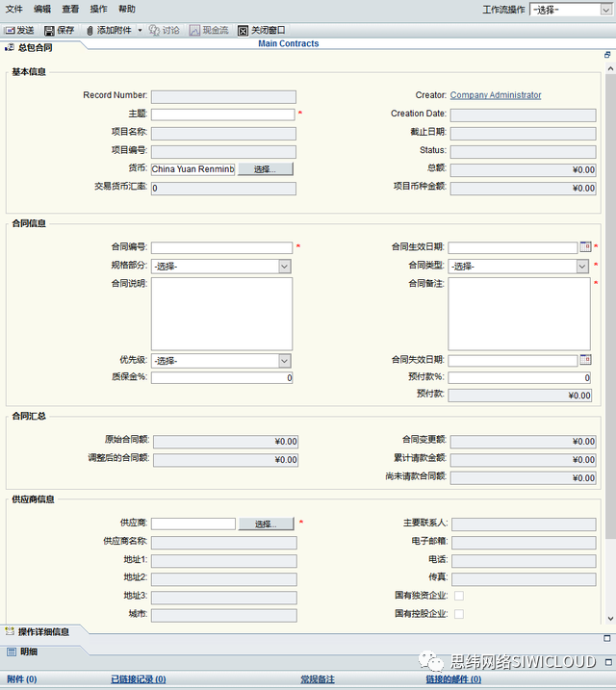Screen dimensions: 616x690
Task: Click the 合同汇总 section heading
Action: click(29, 416)
